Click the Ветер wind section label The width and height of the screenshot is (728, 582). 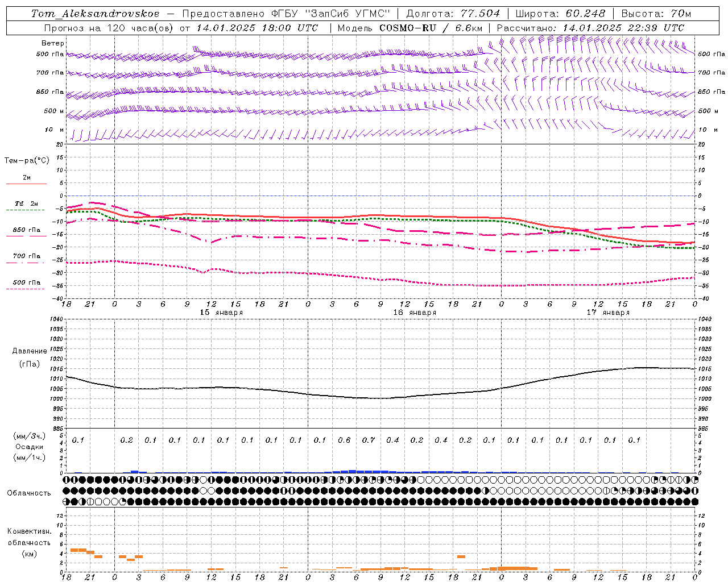tap(53, 43)
